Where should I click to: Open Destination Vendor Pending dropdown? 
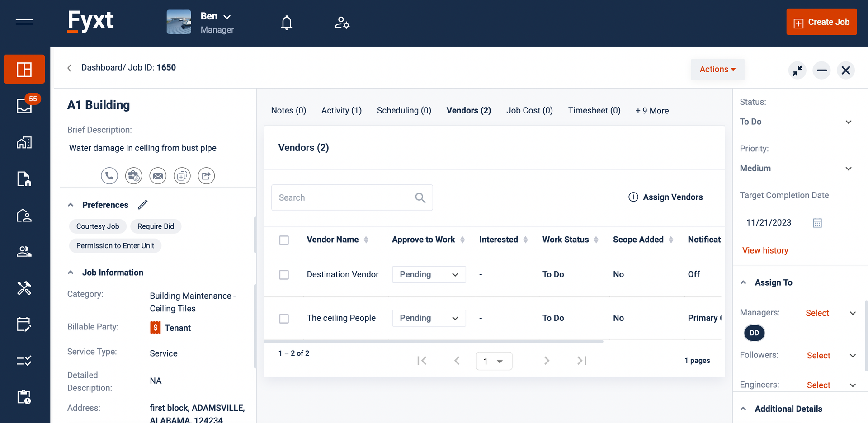coord(429,274)
